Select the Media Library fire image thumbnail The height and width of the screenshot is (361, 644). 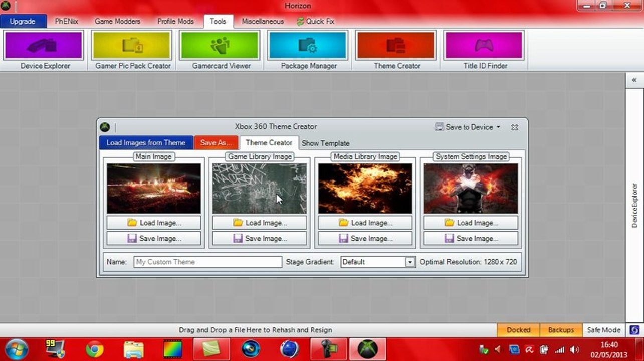[365, 189]
